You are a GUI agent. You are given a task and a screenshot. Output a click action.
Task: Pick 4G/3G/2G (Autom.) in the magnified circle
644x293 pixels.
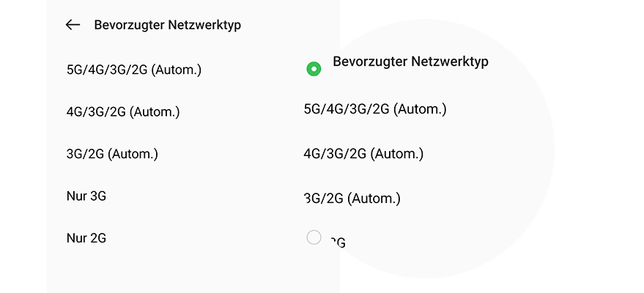pyautogui.click(x=364, y=154)
